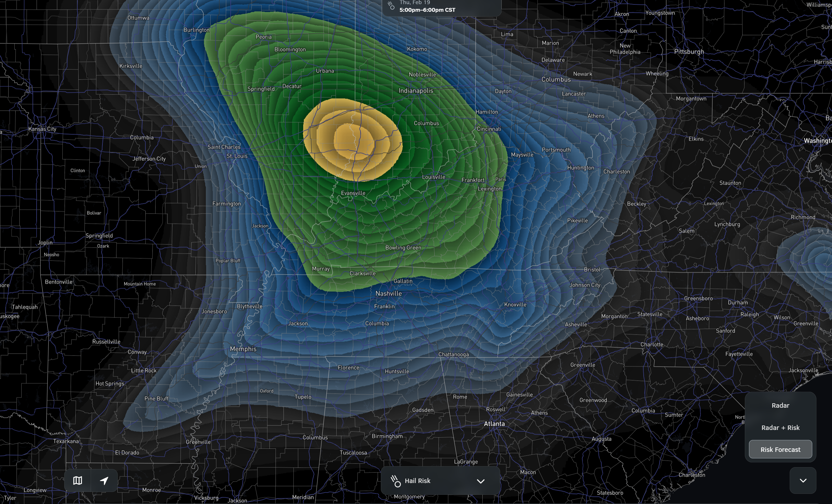
Task: Click the Pittsburgh city label
Action: (689, 51)
